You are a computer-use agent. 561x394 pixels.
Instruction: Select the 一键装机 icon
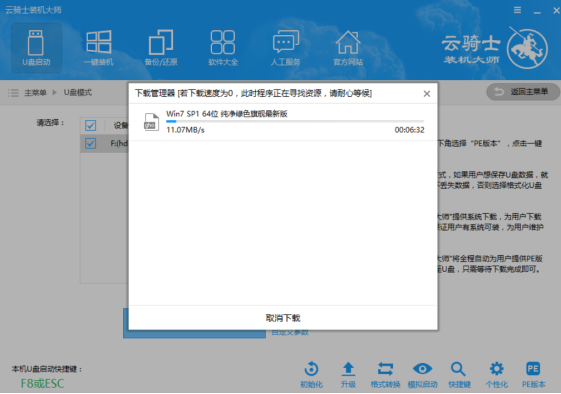[x=98, y=48]
